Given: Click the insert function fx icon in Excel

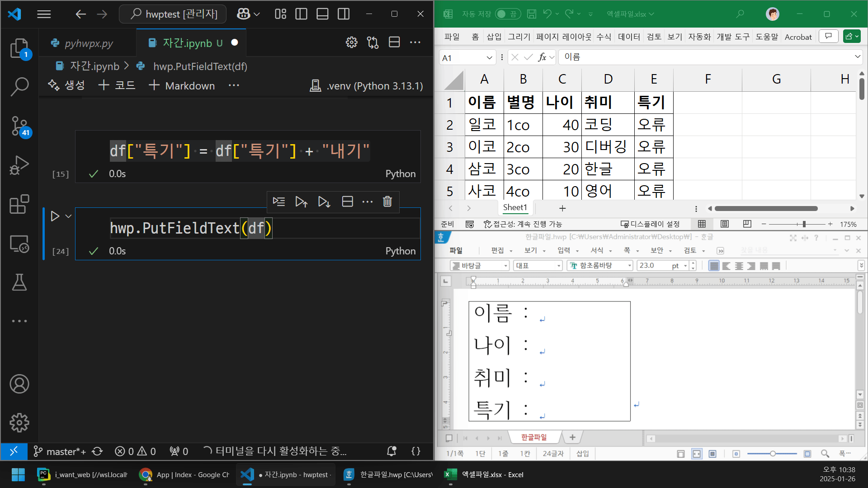Looking at the screenshot, I should point(542,57).
